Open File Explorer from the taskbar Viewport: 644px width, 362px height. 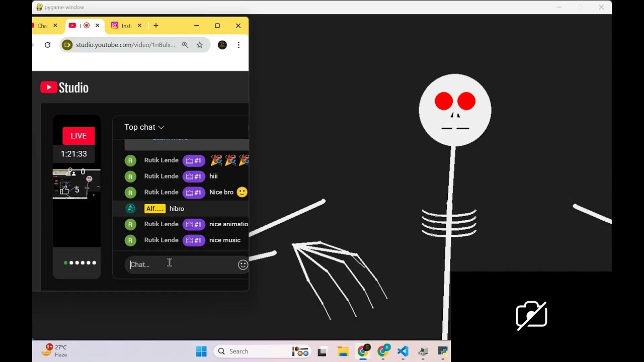(343, 351)
